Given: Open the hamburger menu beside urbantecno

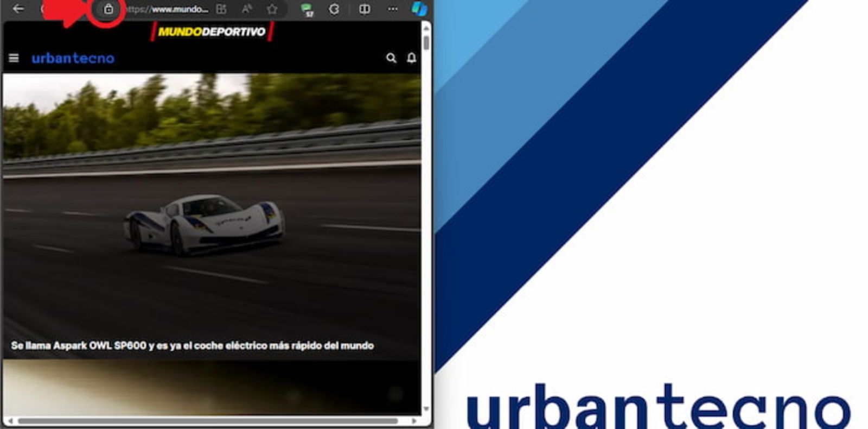Looking at the screenshot, I should pyautogui.click(x=14, y=58).
